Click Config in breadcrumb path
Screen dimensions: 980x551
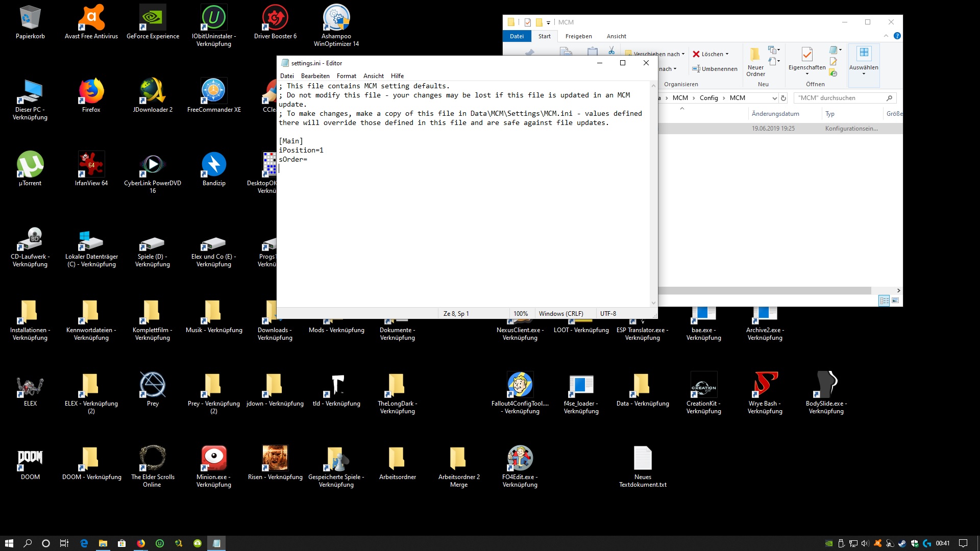pyautogui.click(x=708, y=98)
